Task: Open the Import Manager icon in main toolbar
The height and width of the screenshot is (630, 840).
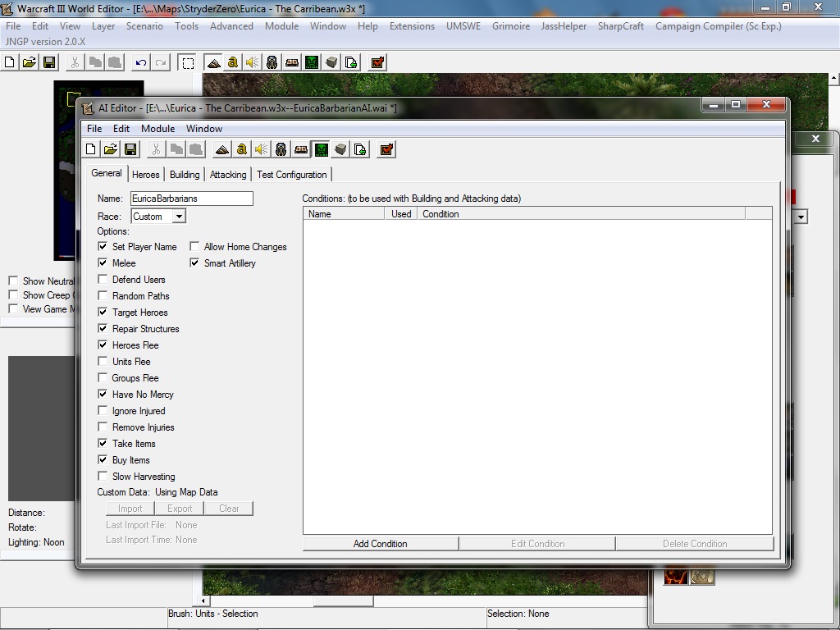Action: pyautogui.click(x=351, y=62)
